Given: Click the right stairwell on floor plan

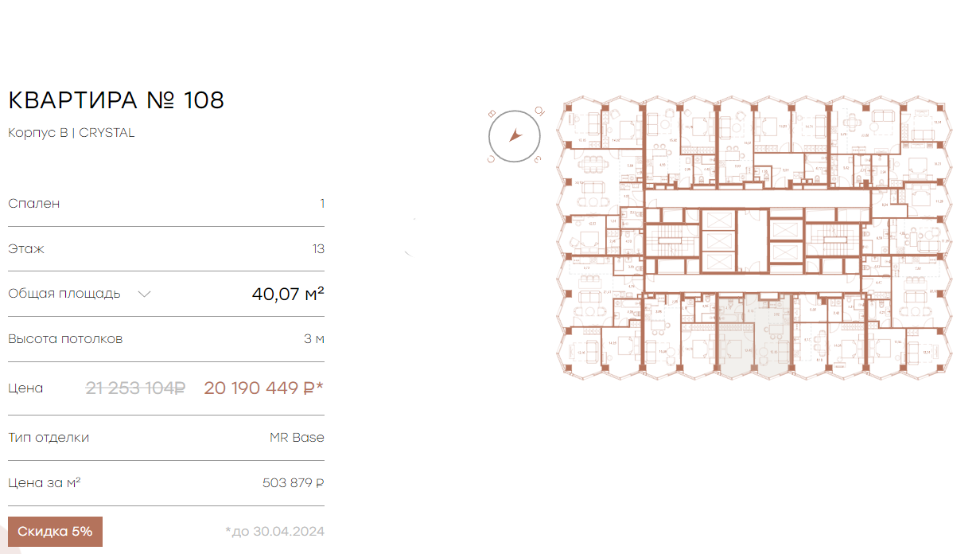Looking at the screenshot, I should click(x=834, y=240).
